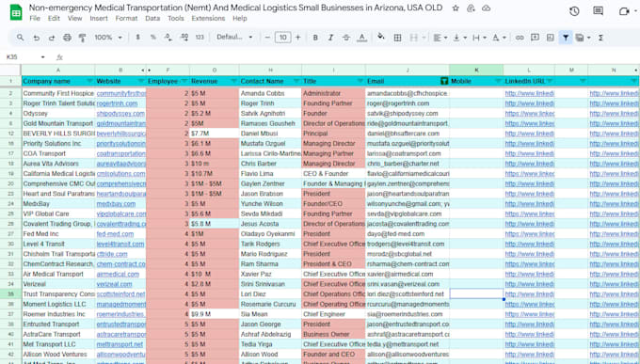This screenshot has height=364, width=640.
Task: Open filter on Company name column
Action: pos(89,81)
